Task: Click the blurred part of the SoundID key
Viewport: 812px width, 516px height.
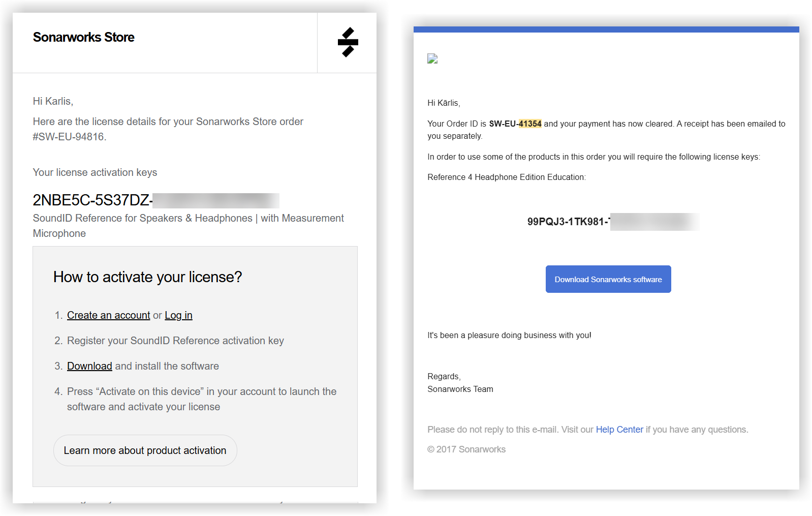Action: click(x=216, y=200)
